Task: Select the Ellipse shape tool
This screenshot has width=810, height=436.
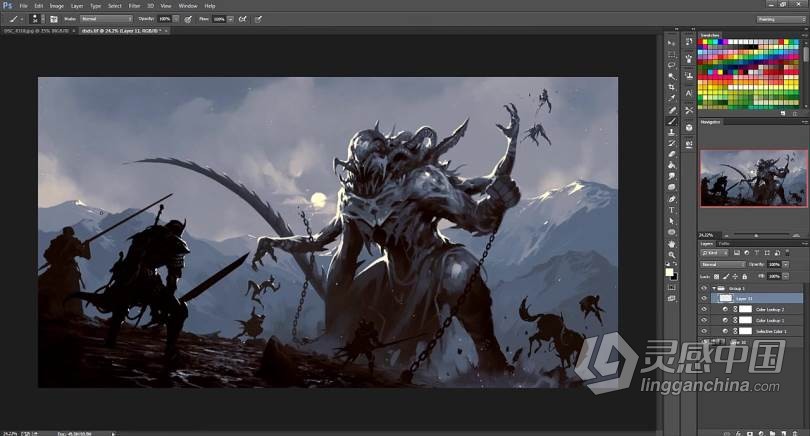Action: pyautogui.click(x=672, y=232)
